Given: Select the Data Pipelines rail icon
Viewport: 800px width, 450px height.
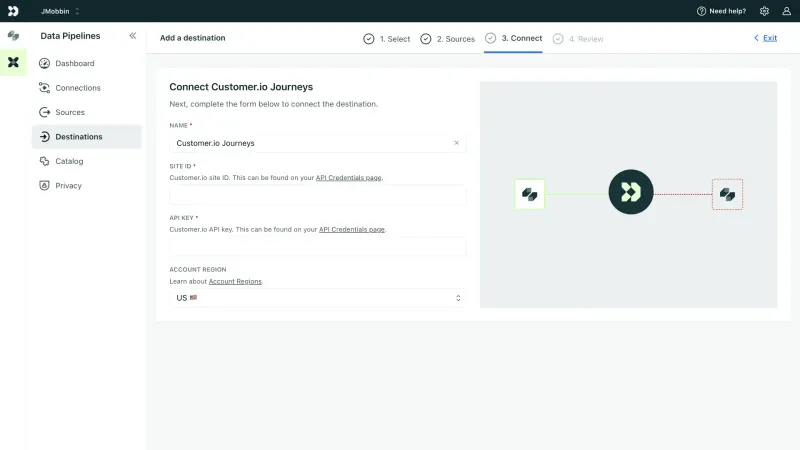Looking at the screenshot, I should coord(13,62).
